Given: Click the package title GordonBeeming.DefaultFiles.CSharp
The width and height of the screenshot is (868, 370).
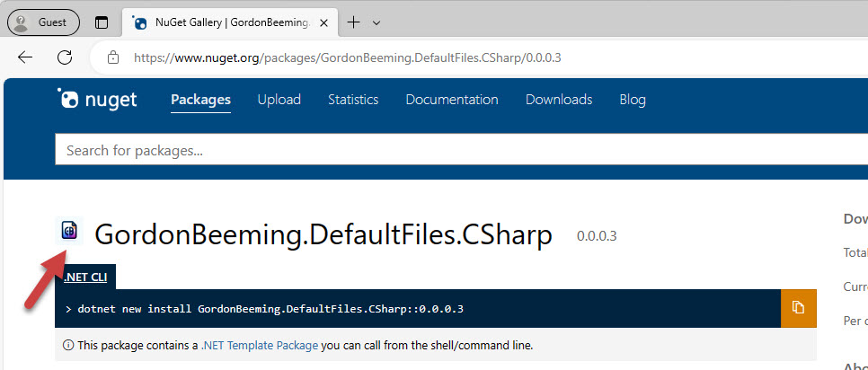Looking at the screenshot, I should 323,234.
